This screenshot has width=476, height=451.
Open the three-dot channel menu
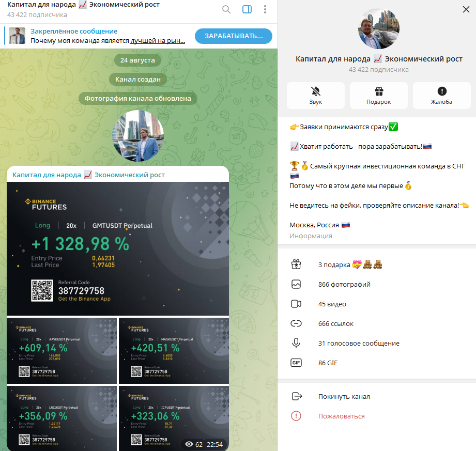coord(265,9)
